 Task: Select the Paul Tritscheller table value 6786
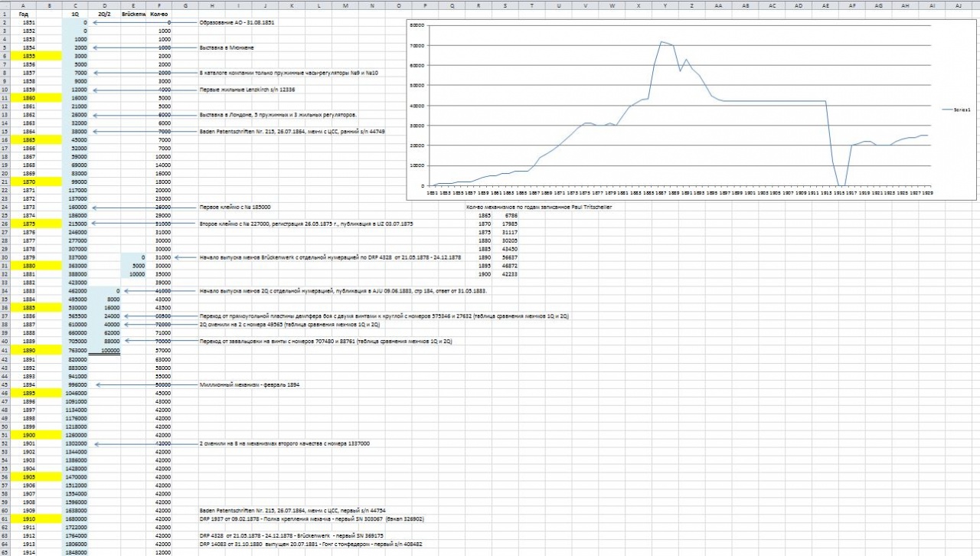click(x=506, y=215)
